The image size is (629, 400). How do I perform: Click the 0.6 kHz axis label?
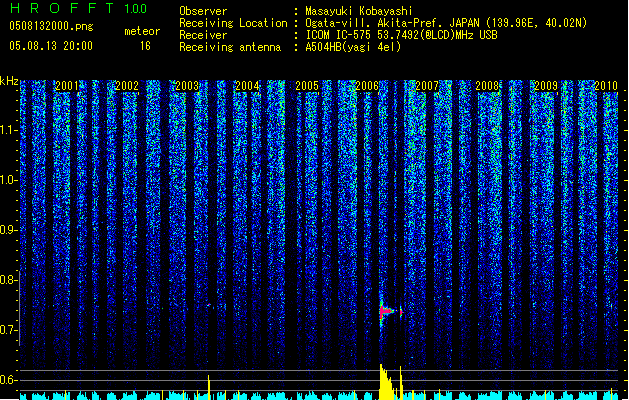pyautogui.click(x=8, y=380)
